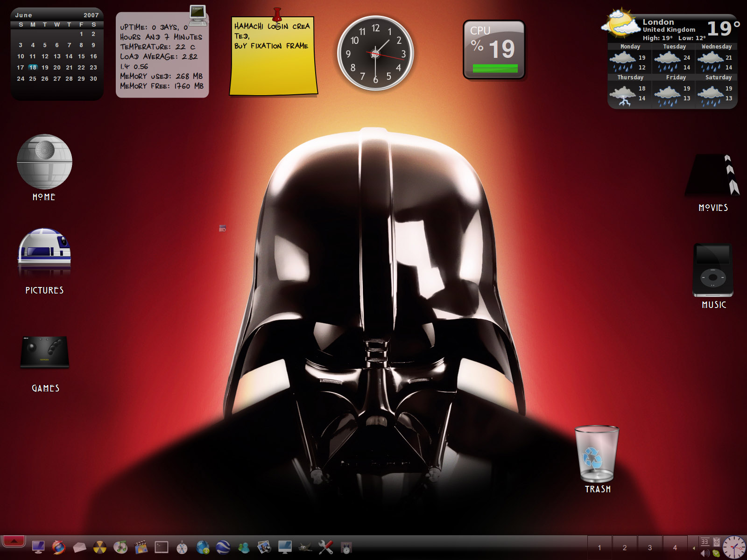Click the red pushpin on sticky note
The image size is (747, 560).
(277, 16)
